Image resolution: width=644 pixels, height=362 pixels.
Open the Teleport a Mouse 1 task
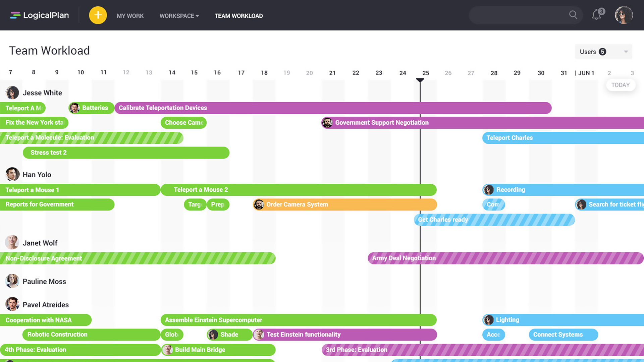click(x=80, y=190)
